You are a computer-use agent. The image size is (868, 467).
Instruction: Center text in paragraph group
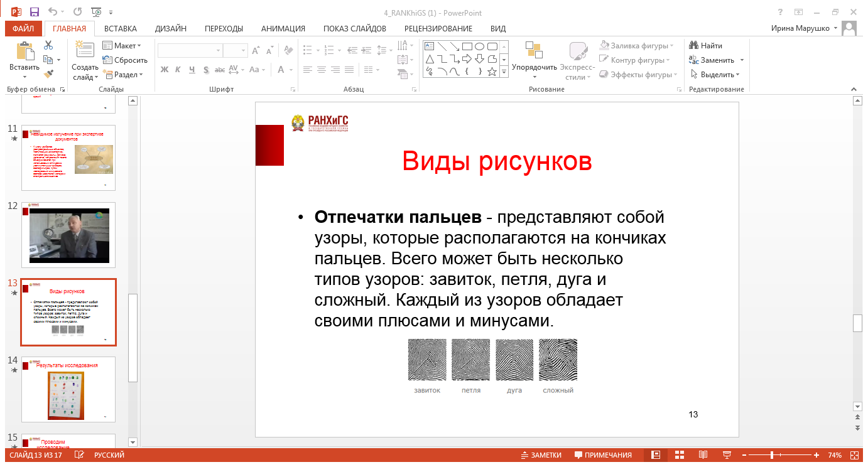click(322, 70)
